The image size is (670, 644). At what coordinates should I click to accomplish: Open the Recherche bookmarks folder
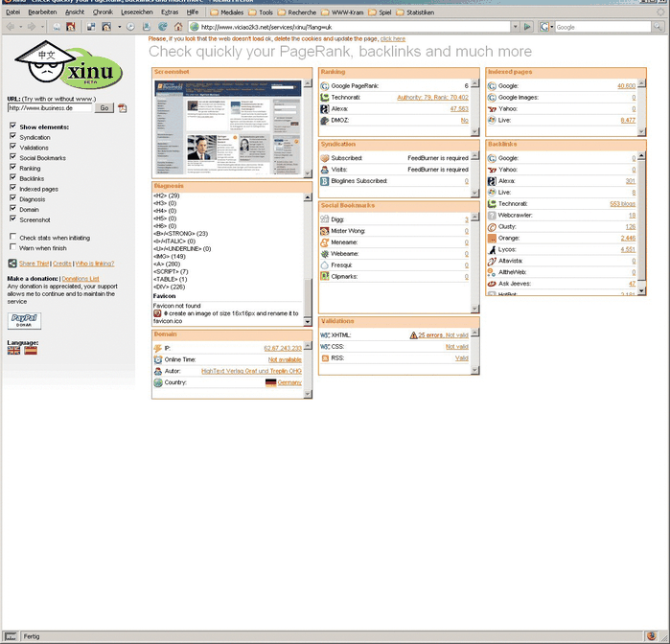(296, 12)
